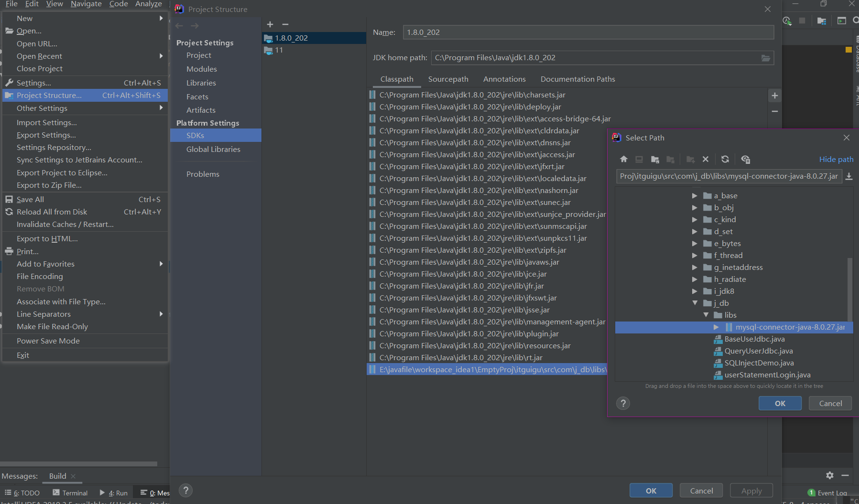Add a classpath entry with plus button
Image resolution: width=859 pixels, height=504 pixels.
click(775, 96)
